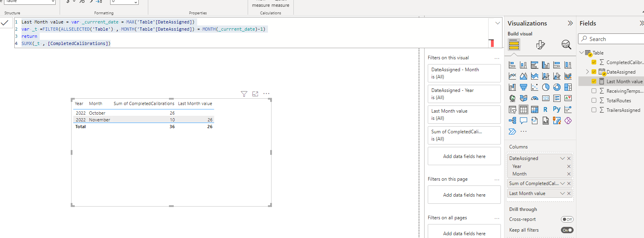Select the Scatter chart visual
This screenshot has height=238, width=644.
click(534, 87)
